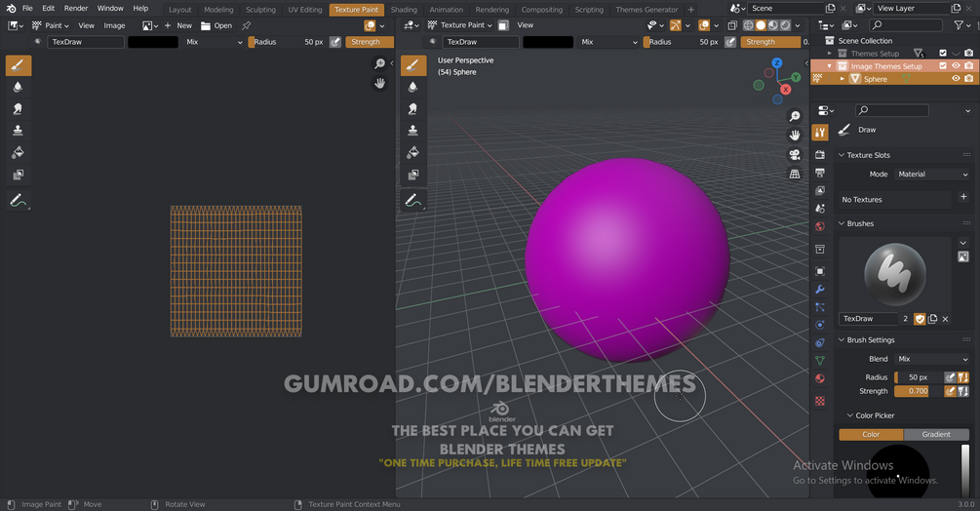Add a texture slot with plus button

[963, 197]
